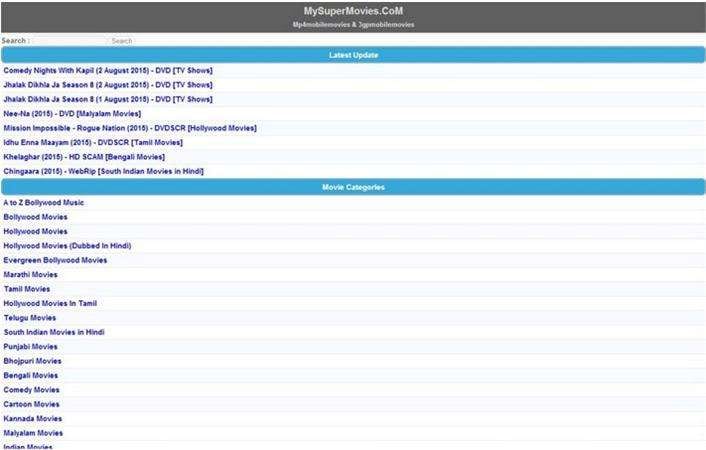Select Bollywood Movies category

click(x=35, y=217)
